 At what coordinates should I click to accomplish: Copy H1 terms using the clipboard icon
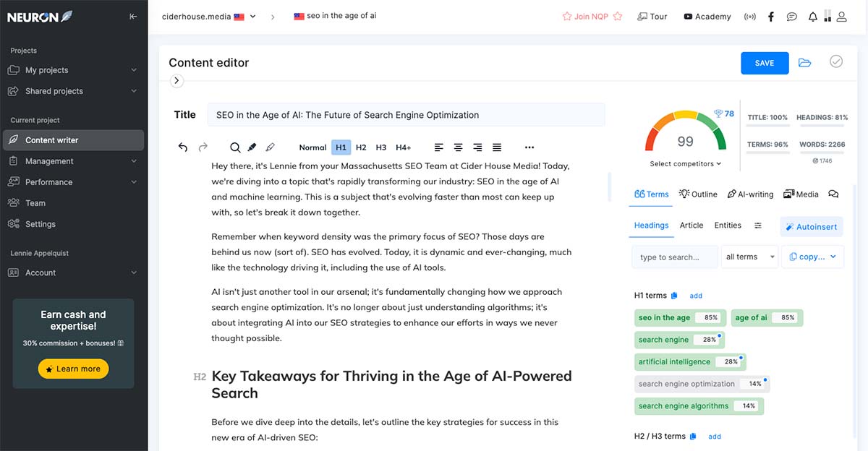[673, 295]
